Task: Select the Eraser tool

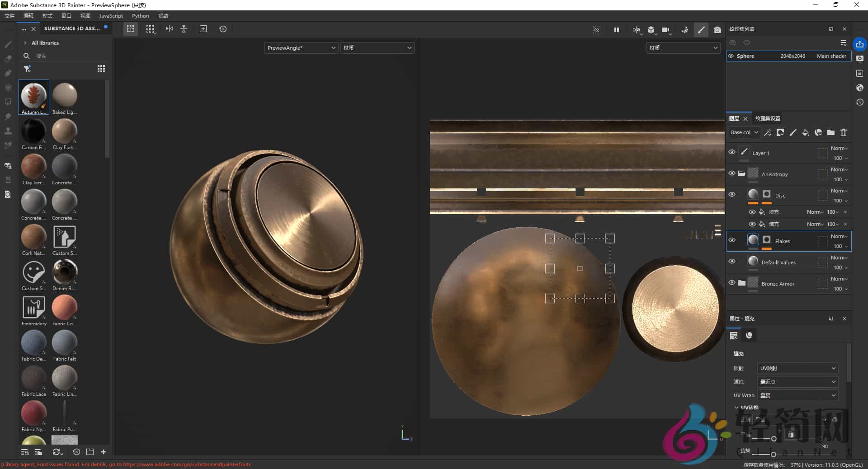Action: tap(8, 58)
